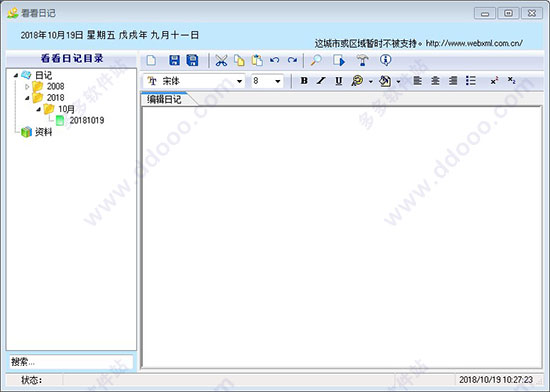The height and width of the screenshot is (392, 550).
Task: Expand the 2008 folder node
Action: point(27,86)
